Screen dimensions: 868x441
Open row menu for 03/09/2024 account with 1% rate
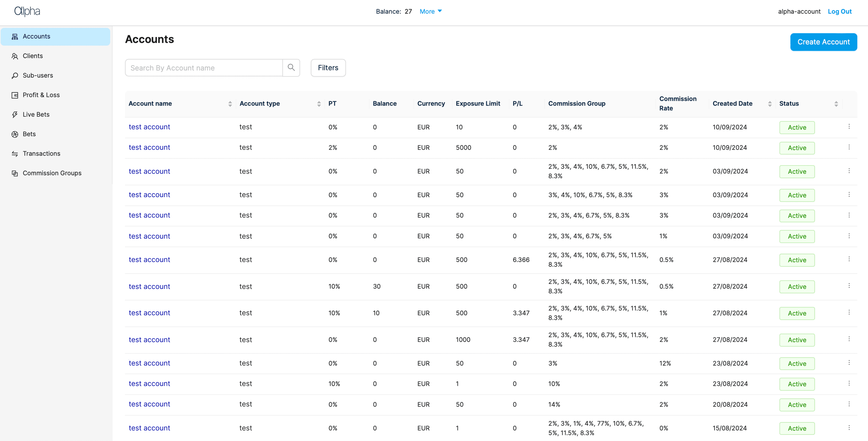(x=849, y=236)
